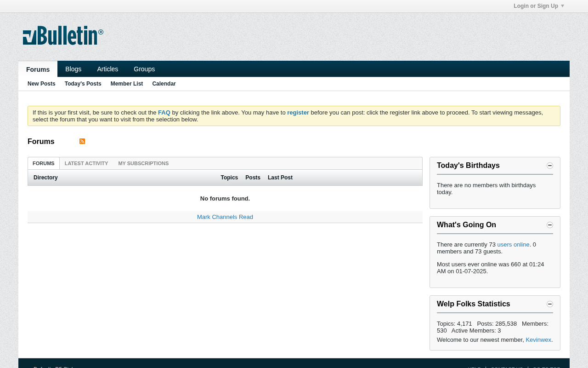Open the Forums RSS feed icon
Viewport: 588px width, 368px height.
82,141
